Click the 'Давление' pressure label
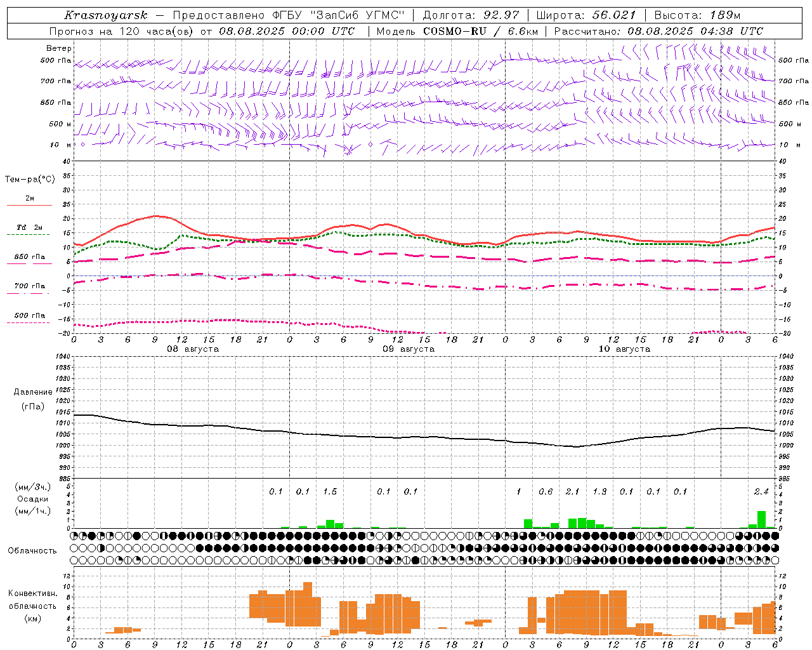Screen dimensions: 812x650 pyautogui.click(x=33, y=392)
